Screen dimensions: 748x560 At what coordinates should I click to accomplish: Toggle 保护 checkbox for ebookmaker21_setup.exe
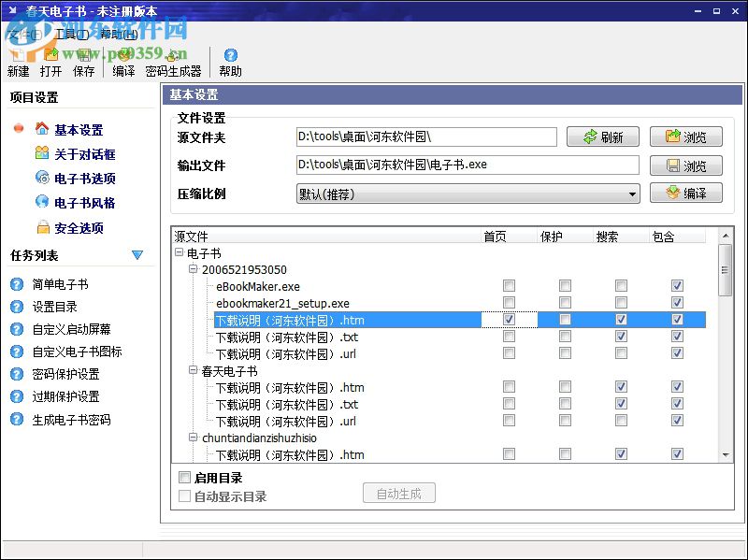(x=565, y=302)
